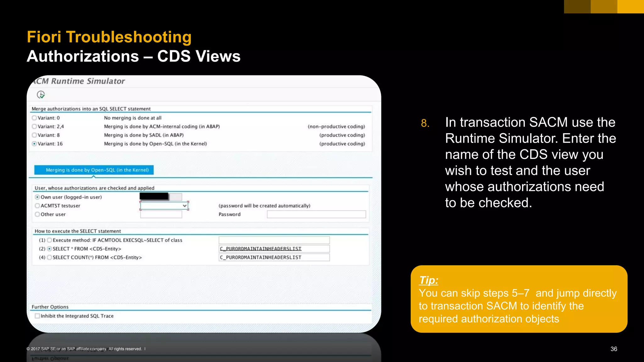Select Execute method IF ACMTOOL EXECSQL option

tap(49, 240)
